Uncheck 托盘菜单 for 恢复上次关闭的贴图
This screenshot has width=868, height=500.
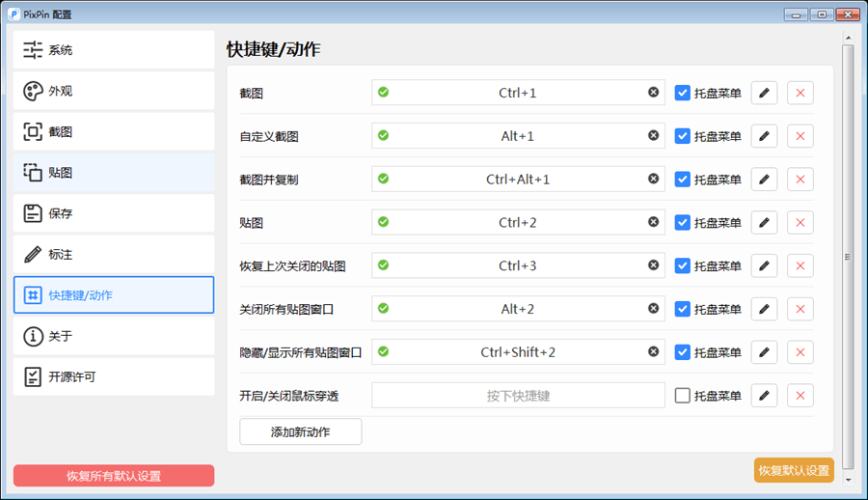[x=682, y=265]
